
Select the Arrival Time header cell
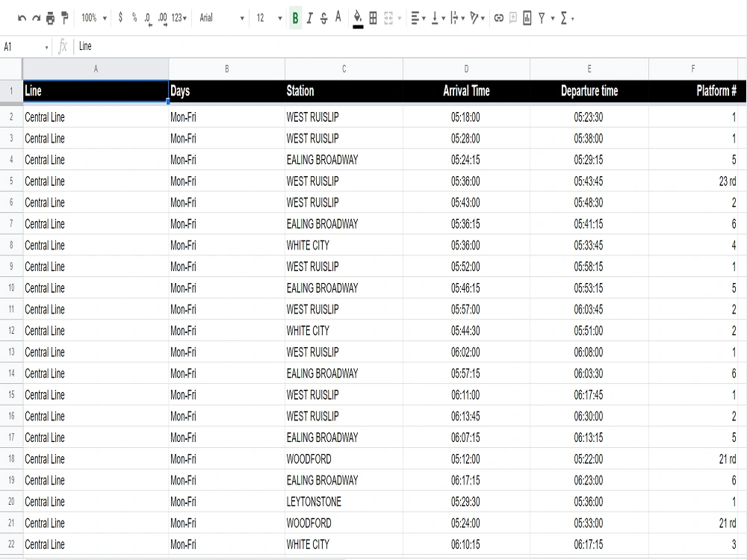click(x=466, y=91)
